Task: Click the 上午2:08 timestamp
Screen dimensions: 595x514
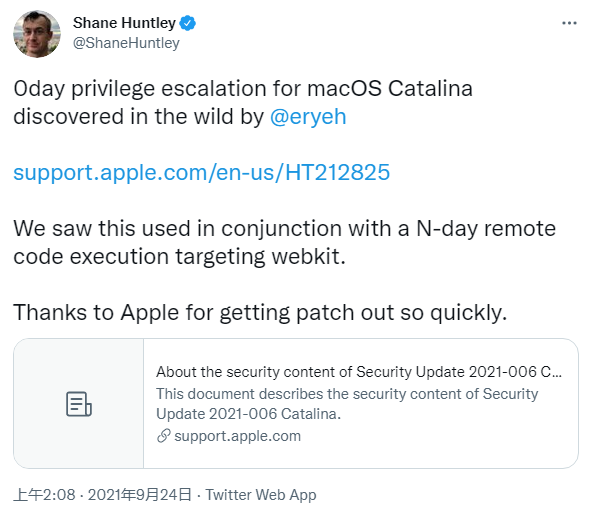Action: (44, 495)
